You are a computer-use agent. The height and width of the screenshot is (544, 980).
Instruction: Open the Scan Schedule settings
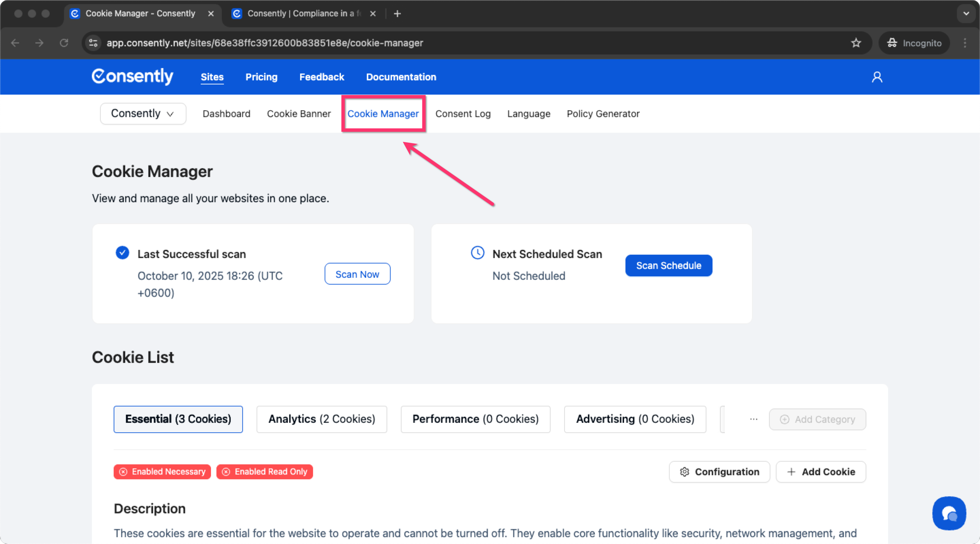coord(668,266)
